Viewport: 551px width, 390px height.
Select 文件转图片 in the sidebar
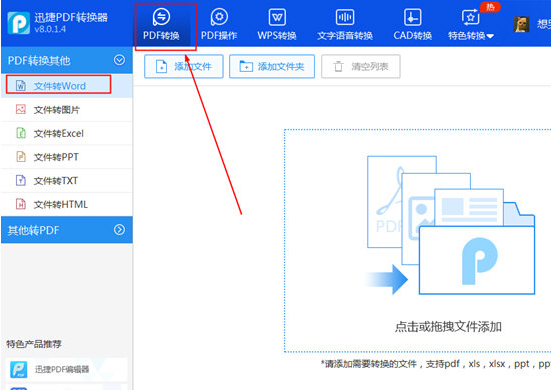click(x=67, y=110)
